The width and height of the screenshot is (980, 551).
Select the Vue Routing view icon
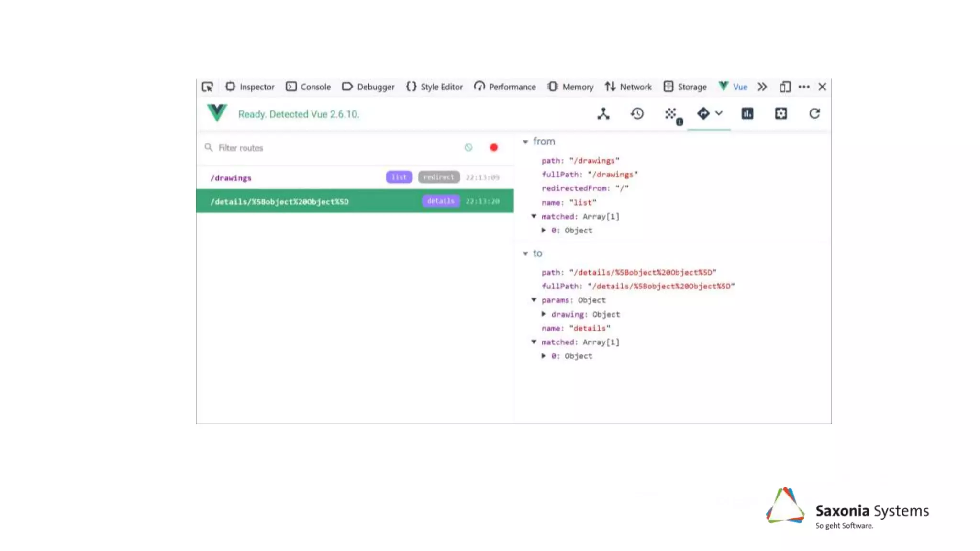click(703, 113)
